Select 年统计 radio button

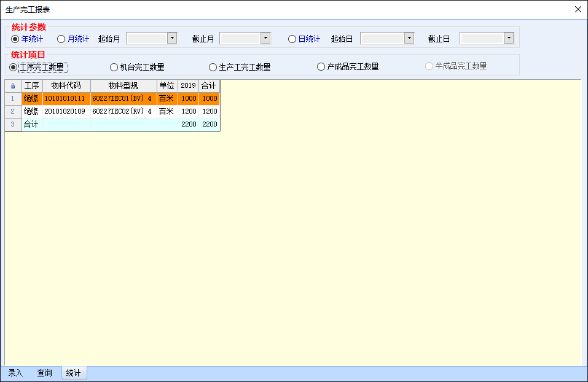(x=16, y=39)
